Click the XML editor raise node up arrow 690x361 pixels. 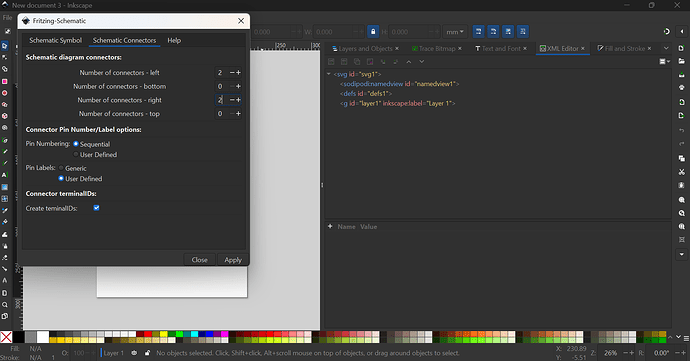[409, 62]
